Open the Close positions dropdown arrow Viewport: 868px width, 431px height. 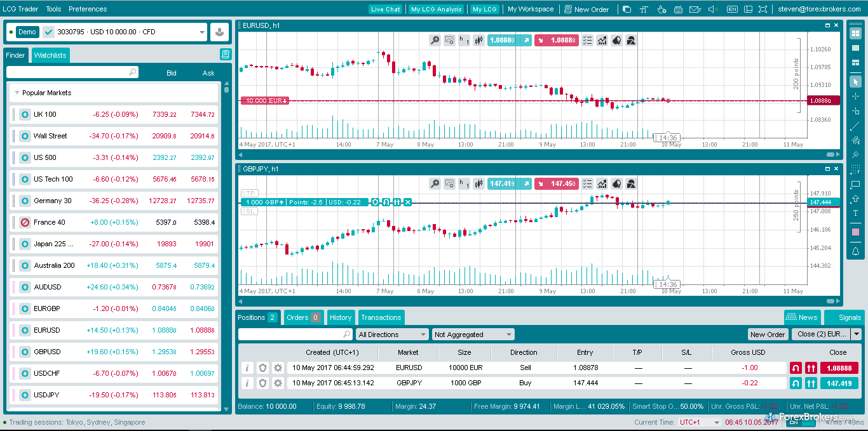[857, 335]
